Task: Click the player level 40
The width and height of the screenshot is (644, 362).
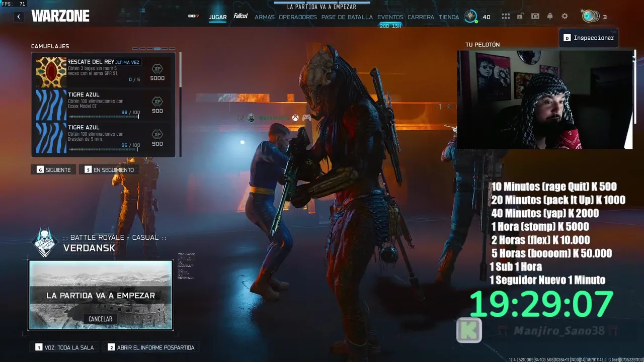Action: click(x=487, y=17)
